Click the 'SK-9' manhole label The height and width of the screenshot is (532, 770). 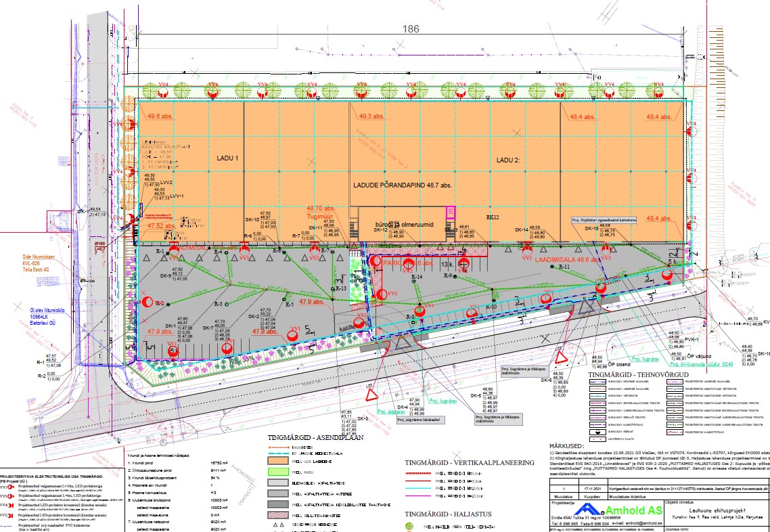pyautogui.click(x=166, y=275)
